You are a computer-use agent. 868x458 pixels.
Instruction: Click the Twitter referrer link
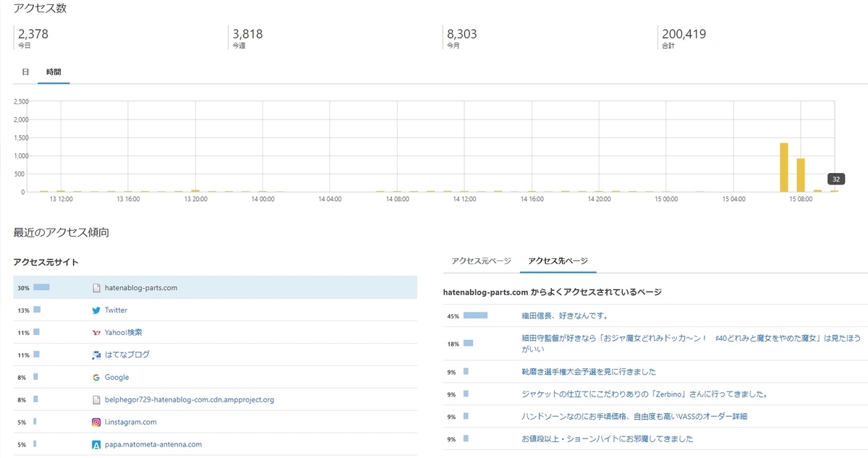[x=116, y=310]
